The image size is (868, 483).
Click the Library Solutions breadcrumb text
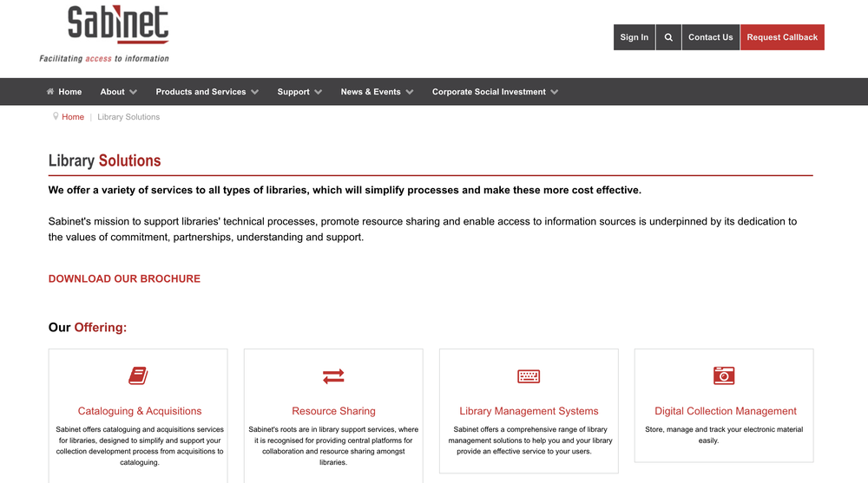128,117
